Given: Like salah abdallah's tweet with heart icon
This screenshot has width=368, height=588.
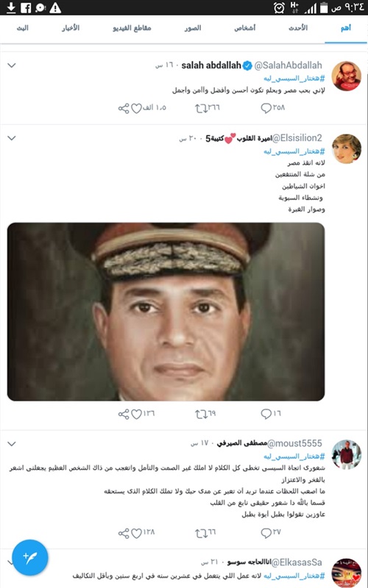Looking at the screenshot, I should click(x=136, y=108).
